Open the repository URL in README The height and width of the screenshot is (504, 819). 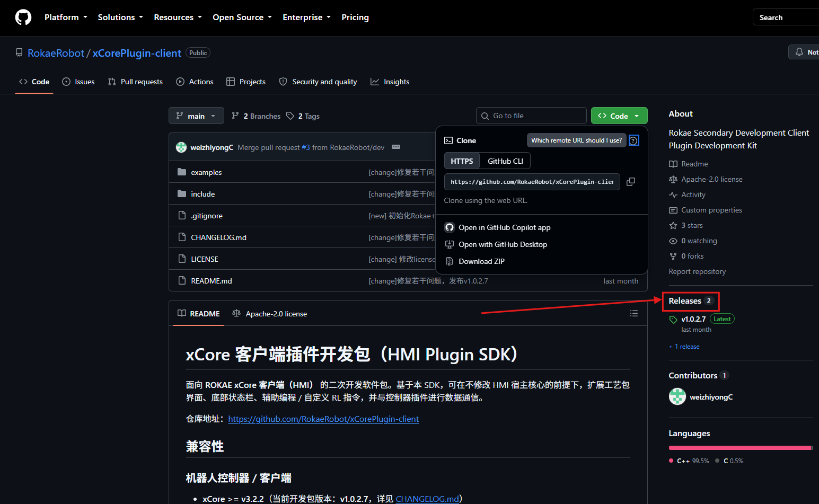tap(323, 419)
